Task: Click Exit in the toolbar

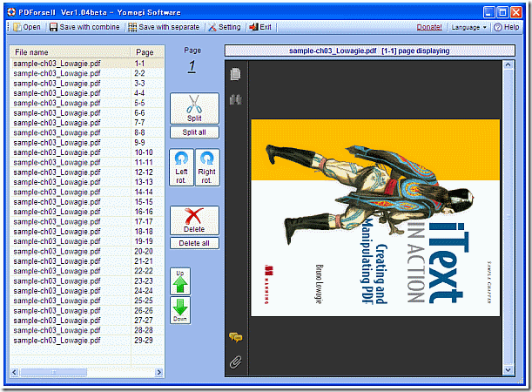Action: [x=260, y=27]
